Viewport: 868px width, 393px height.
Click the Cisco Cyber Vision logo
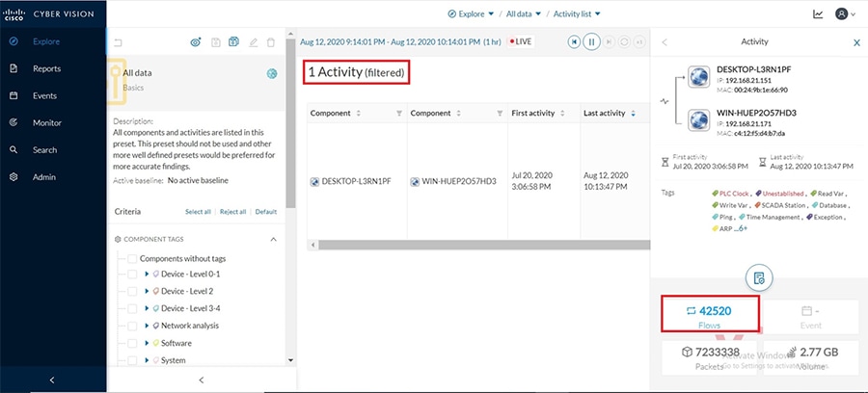click(x=48, y=13)
